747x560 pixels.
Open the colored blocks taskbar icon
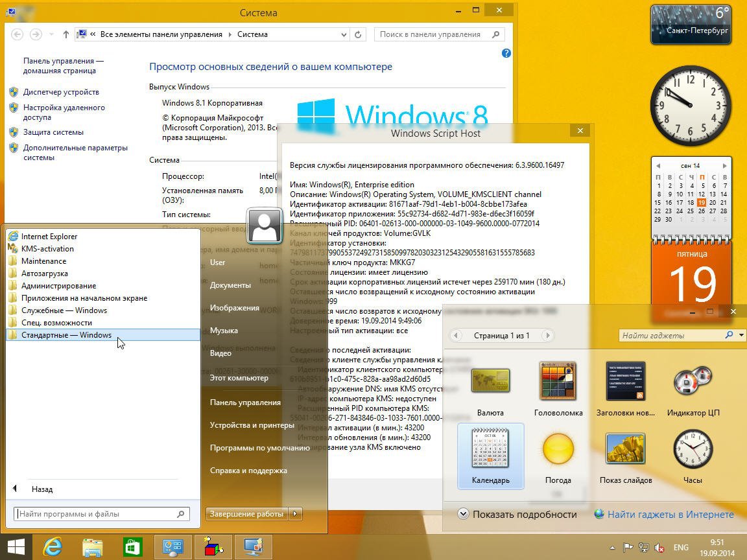click(x=213, y=547)
